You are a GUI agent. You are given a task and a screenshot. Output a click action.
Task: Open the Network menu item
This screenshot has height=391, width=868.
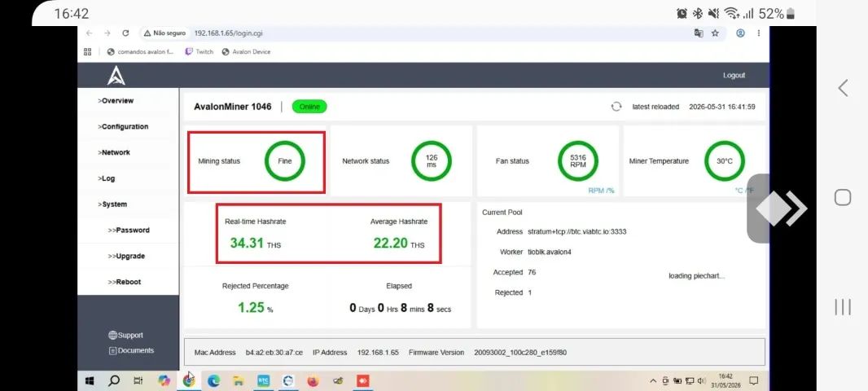(114, 152)
